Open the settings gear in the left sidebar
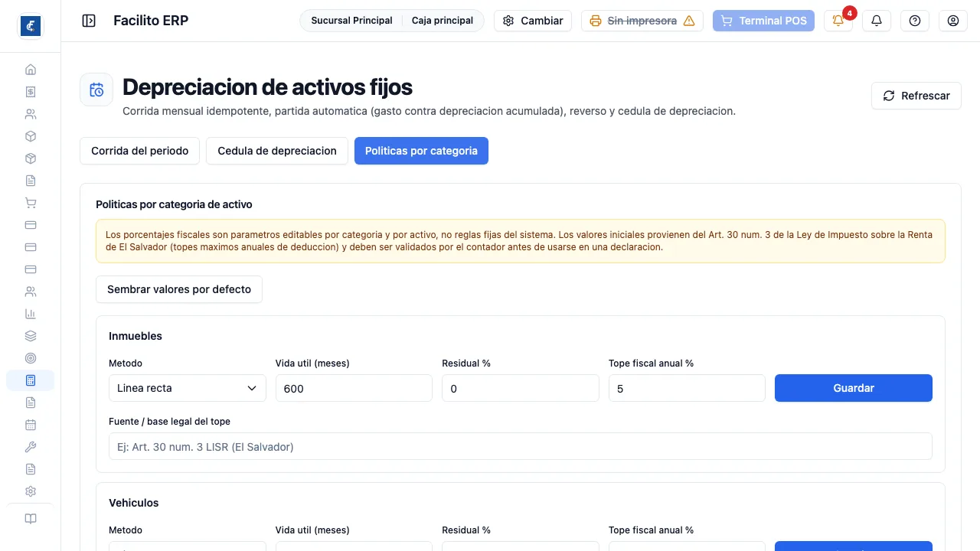 (31, 491)
